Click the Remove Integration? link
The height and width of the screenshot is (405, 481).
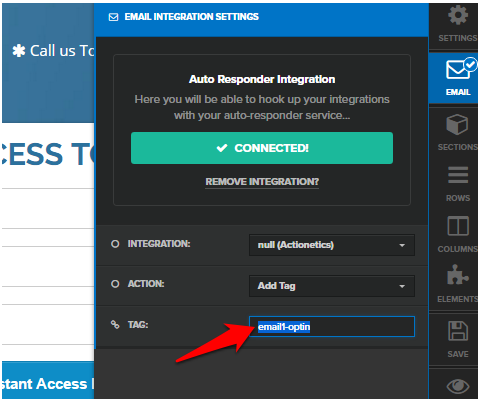coord(262,182)
